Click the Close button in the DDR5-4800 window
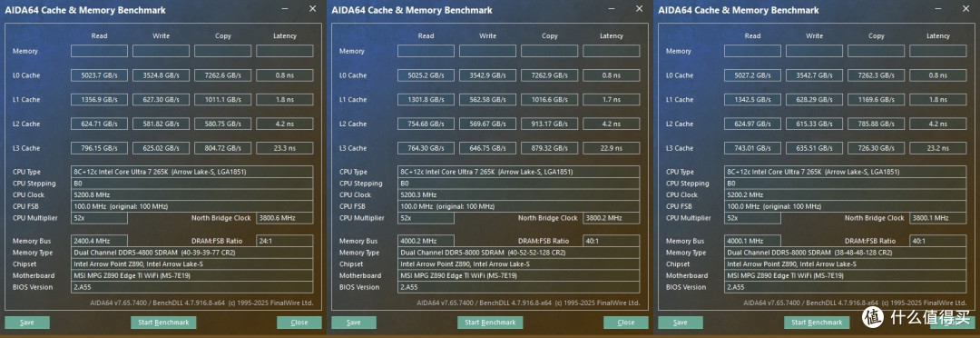 pos(299,323)
